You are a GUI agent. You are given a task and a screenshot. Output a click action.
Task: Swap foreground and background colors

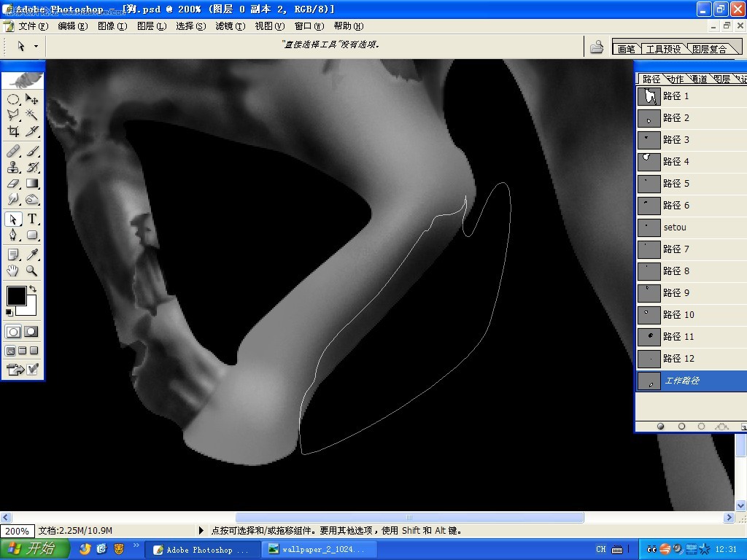point(32,289)
